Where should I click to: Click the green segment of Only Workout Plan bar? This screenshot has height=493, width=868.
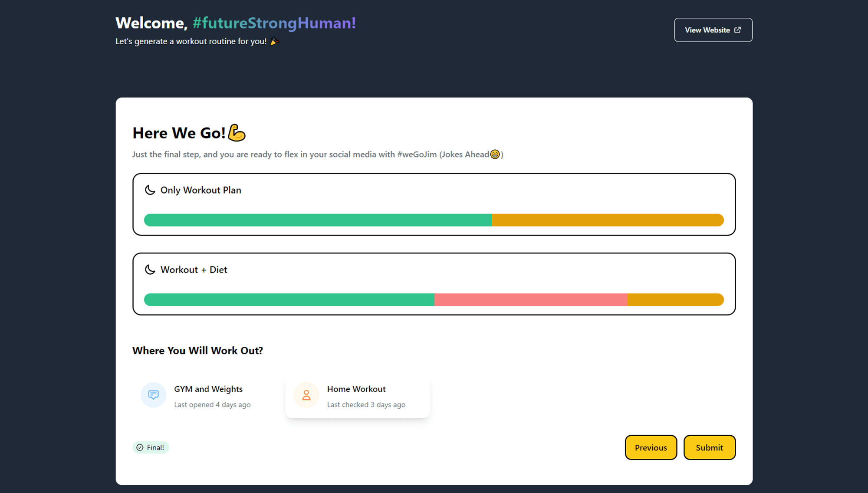[318, 220]
